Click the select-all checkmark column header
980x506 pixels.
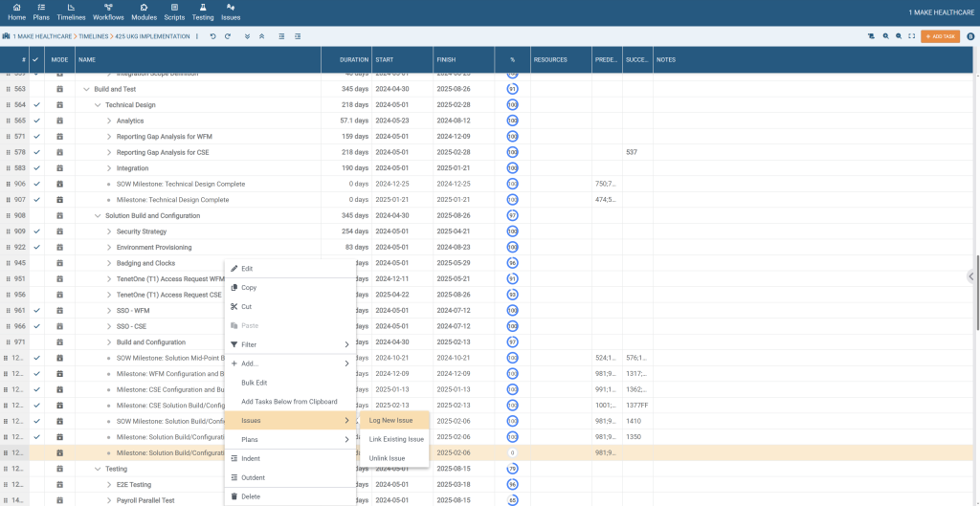[x=36, y=59]
